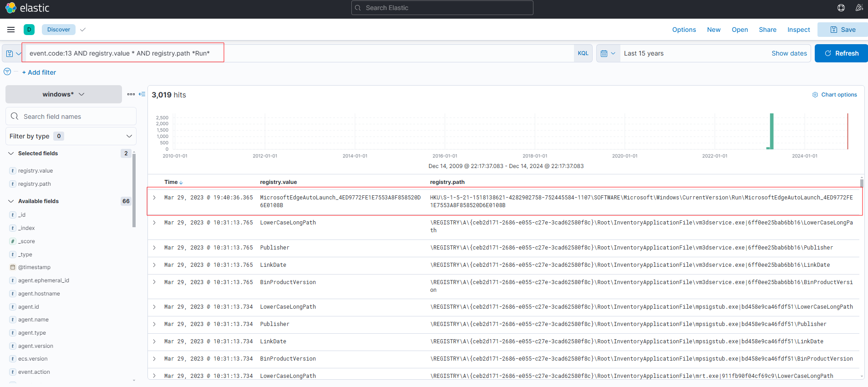Screen dimensions: 868x387
Task: Click the ecs.version available field
Action: [33, 359]
